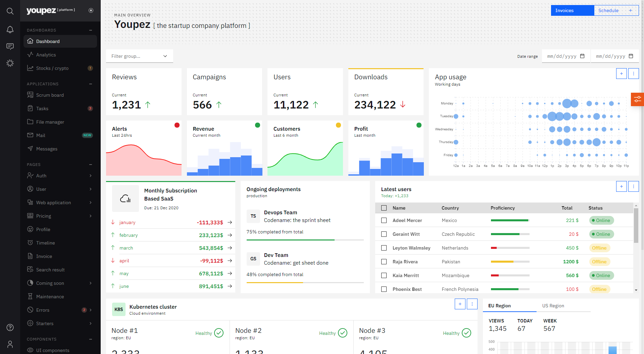Open Errors page in sidebar

[60, 310]
